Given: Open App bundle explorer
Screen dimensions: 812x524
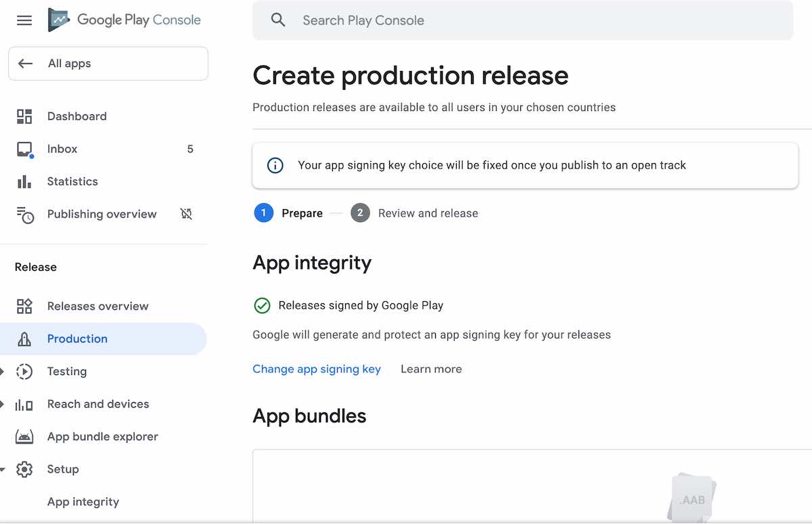Looking at the screenshot, I should (104, 437).
